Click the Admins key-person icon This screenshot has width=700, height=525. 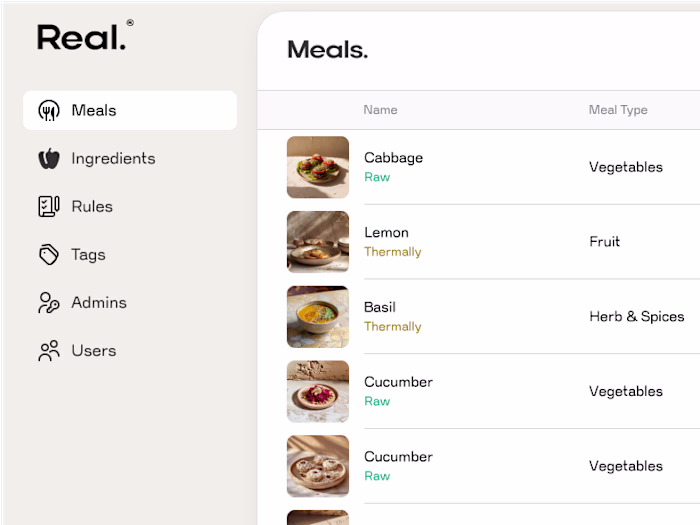point(49,303)
